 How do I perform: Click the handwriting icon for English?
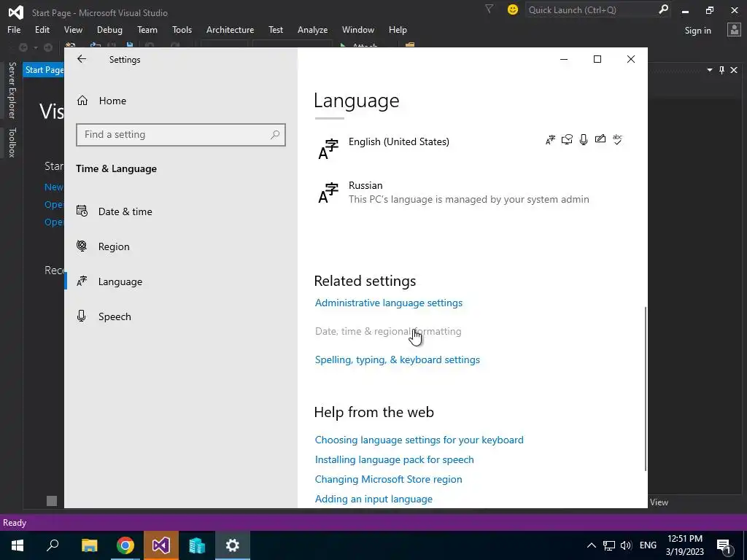600,139
